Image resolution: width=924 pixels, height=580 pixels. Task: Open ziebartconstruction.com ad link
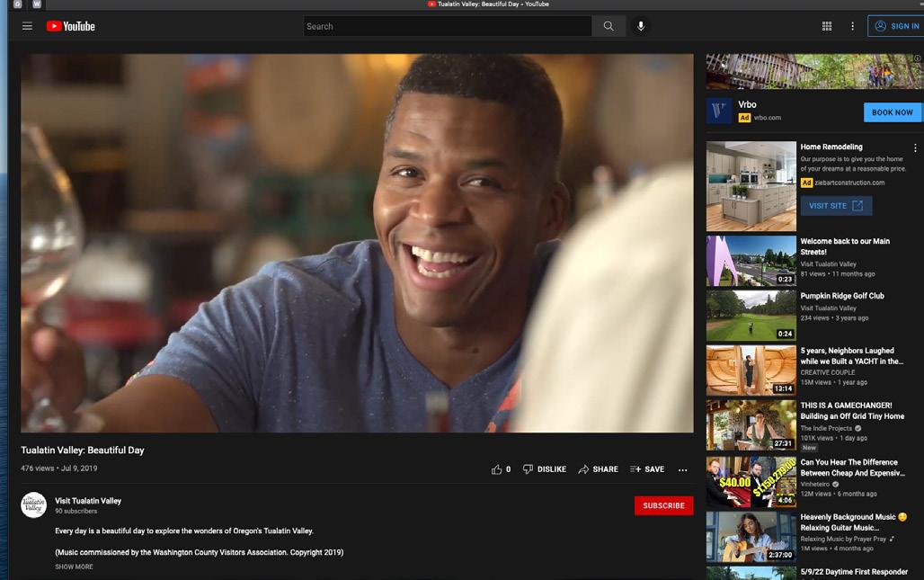click(849, 183)
